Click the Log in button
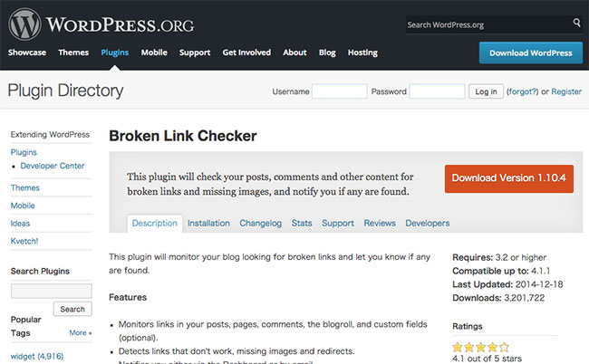 (x=486, y=91)
